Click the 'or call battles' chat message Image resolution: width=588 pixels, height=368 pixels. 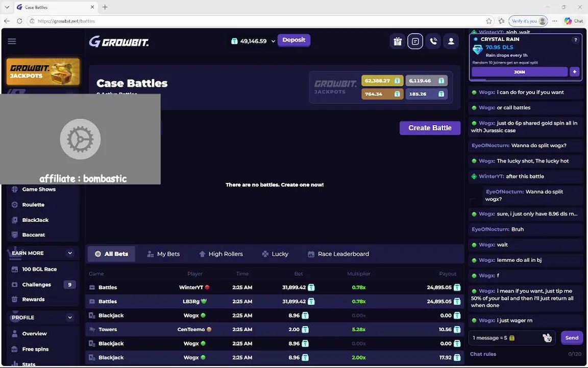tap(525, 108)
